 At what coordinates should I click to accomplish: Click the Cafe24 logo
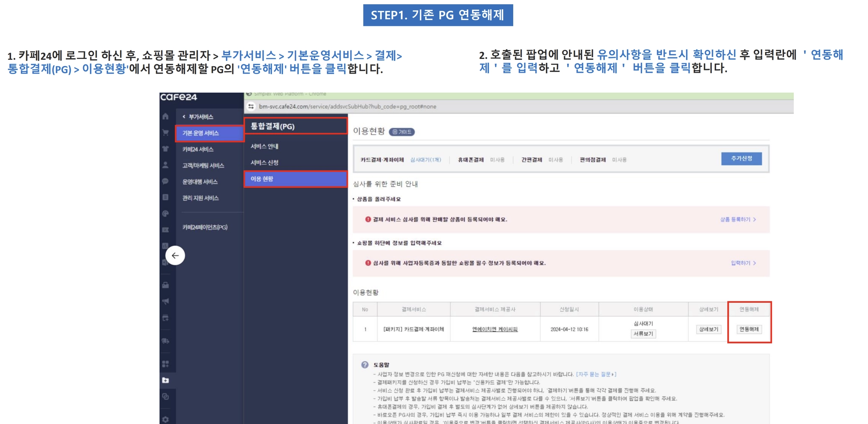point(178,97)
